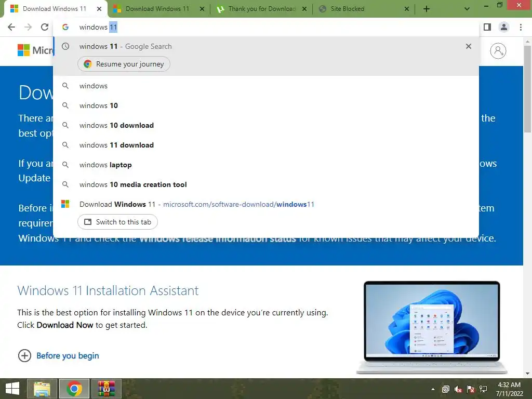Viewport: 532px width, 399px height.
Task: Switch to the second Download Windows 11 tab
Action: tap(157, 9)
